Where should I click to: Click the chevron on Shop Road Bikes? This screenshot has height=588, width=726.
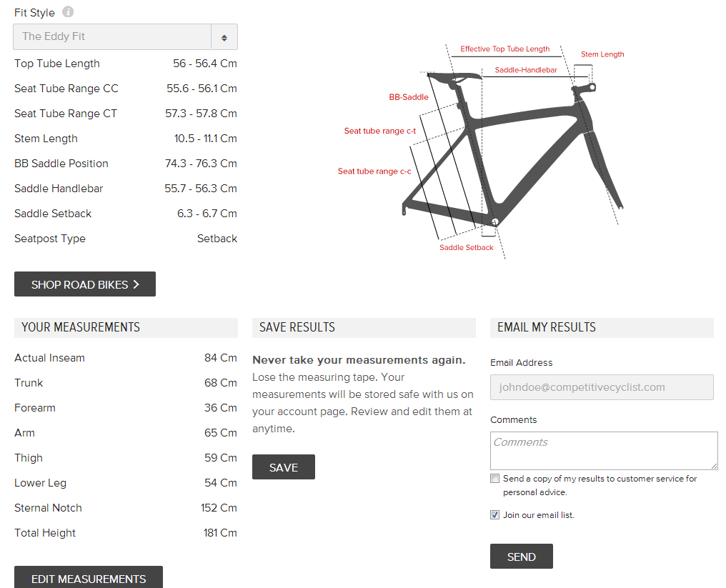click(136, 284)
